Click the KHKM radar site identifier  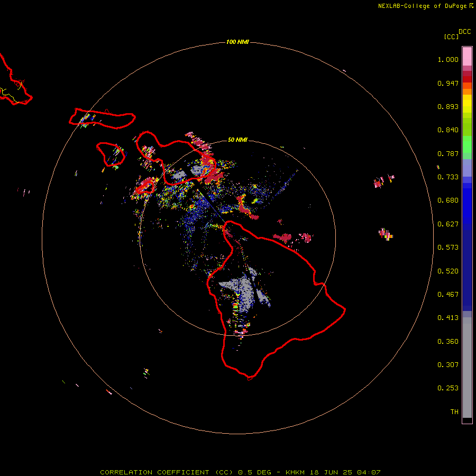(x=295, y=472)
